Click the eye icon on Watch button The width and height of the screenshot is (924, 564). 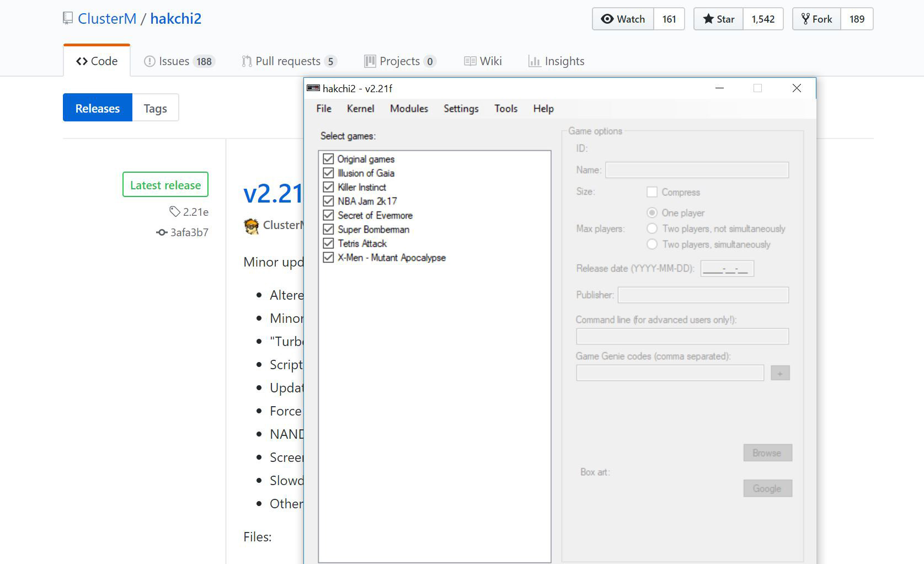point(607,19)
